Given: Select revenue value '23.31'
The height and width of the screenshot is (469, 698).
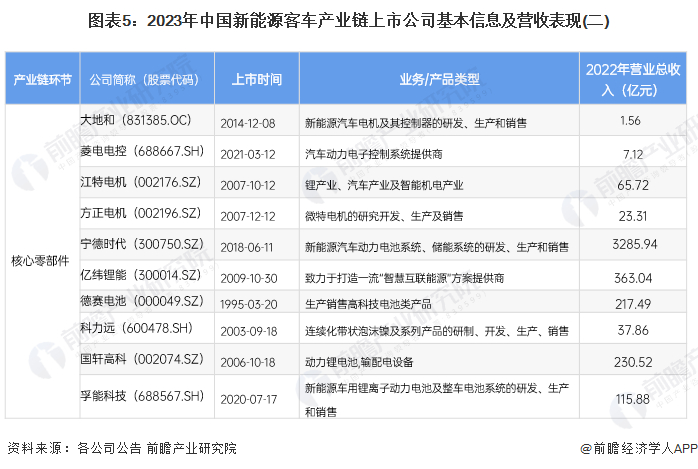Looking at the screenshot, I should [633, 217].
